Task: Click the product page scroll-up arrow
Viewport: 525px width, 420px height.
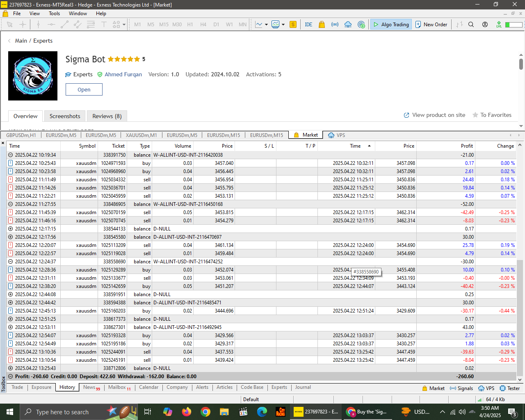Action: pos(521,55)
